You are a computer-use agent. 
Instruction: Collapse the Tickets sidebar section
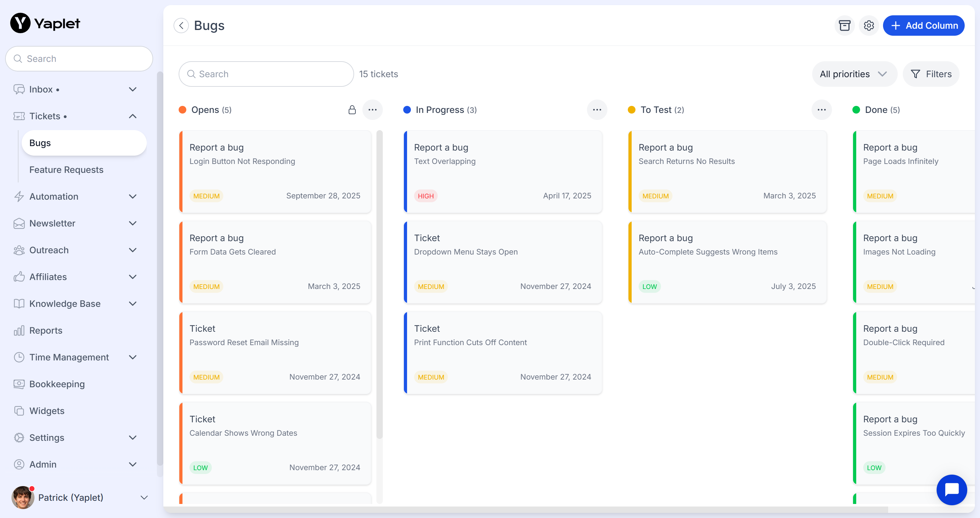pos(132,116)
